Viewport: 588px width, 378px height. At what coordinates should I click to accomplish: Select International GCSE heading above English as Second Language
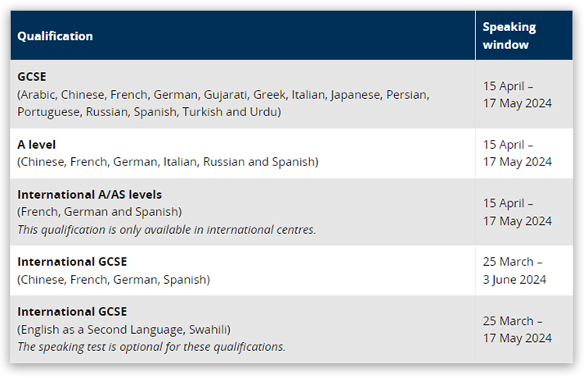(72, 312)
